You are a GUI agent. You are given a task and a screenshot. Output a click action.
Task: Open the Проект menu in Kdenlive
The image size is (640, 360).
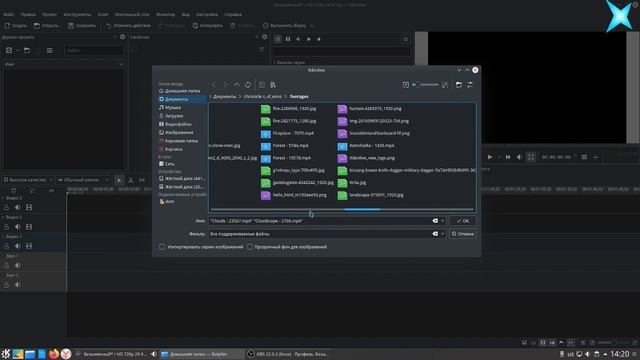click(x=49, y=14)
